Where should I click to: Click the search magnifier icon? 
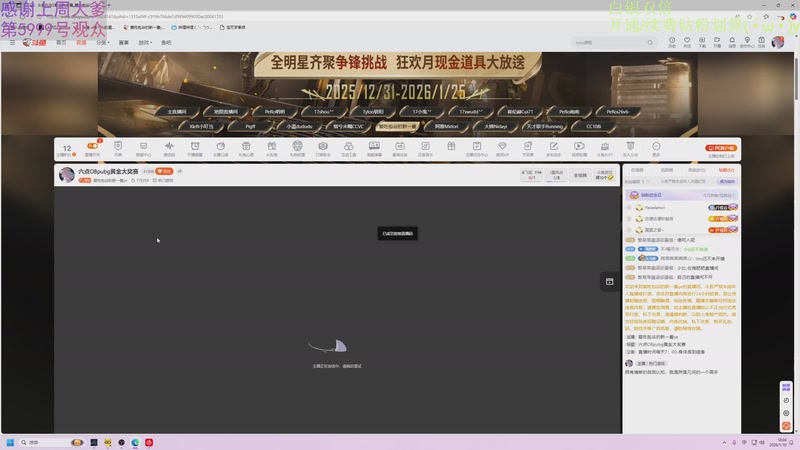pos(649,43)
